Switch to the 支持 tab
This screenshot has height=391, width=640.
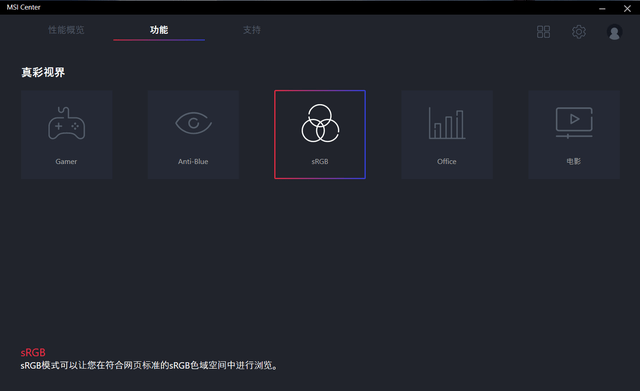(x=252, y=30)
